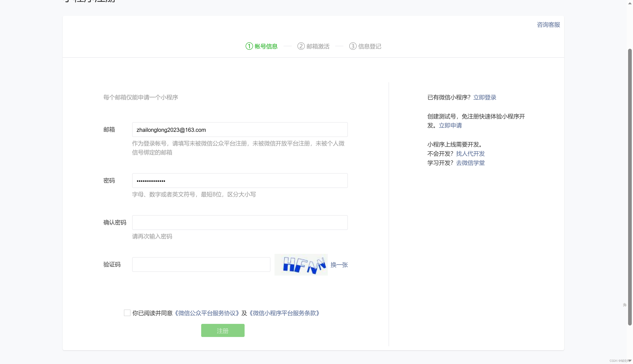Click the 邮箱 email input field

click(240, 130)
